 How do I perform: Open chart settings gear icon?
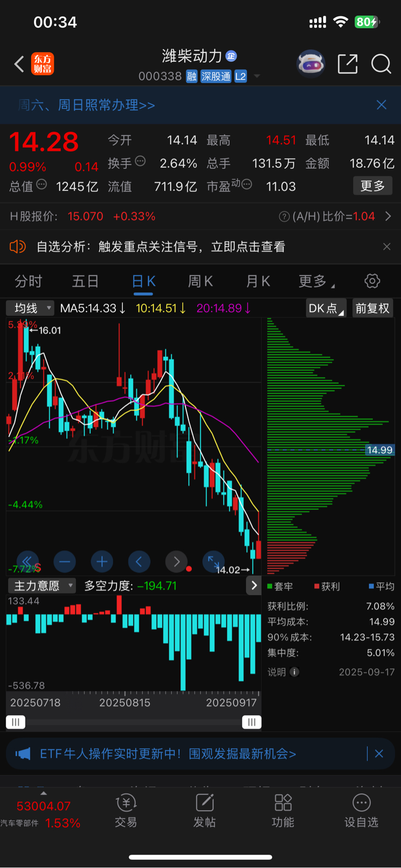[x=372, y=281]
